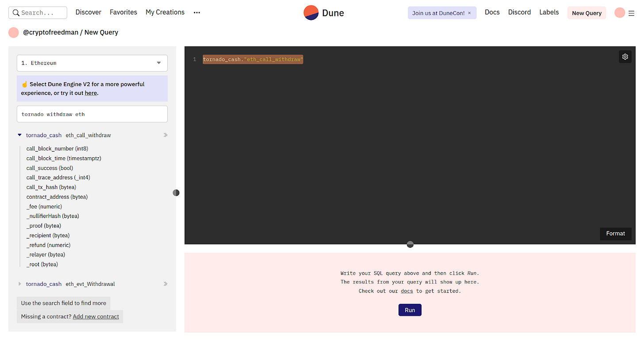Click the cryptofreedman profile avatar
This screenshot has height=345, width=644.
coord(14,32)
